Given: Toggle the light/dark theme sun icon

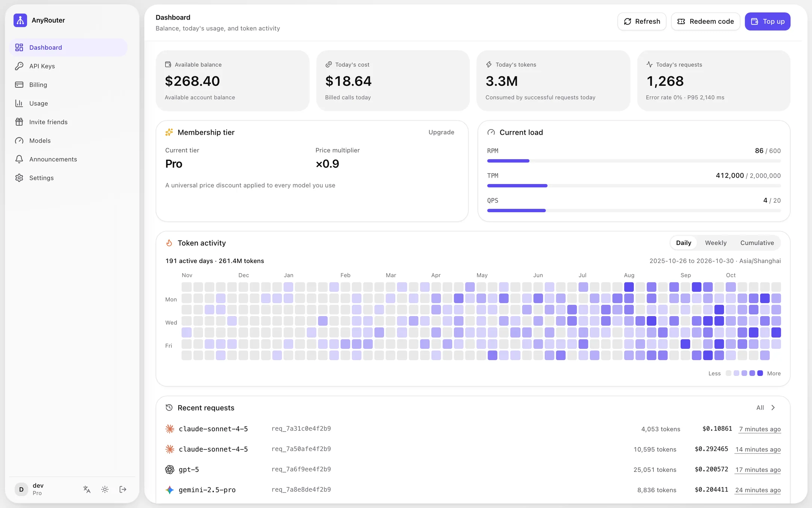Looking at the screenshot, I should point(105,489).
